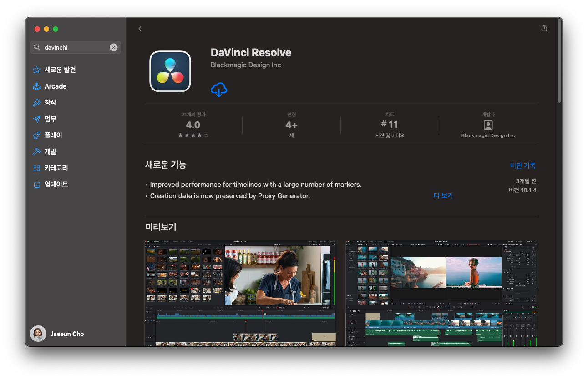Open the share icon at top right

[x=544, y=28]
